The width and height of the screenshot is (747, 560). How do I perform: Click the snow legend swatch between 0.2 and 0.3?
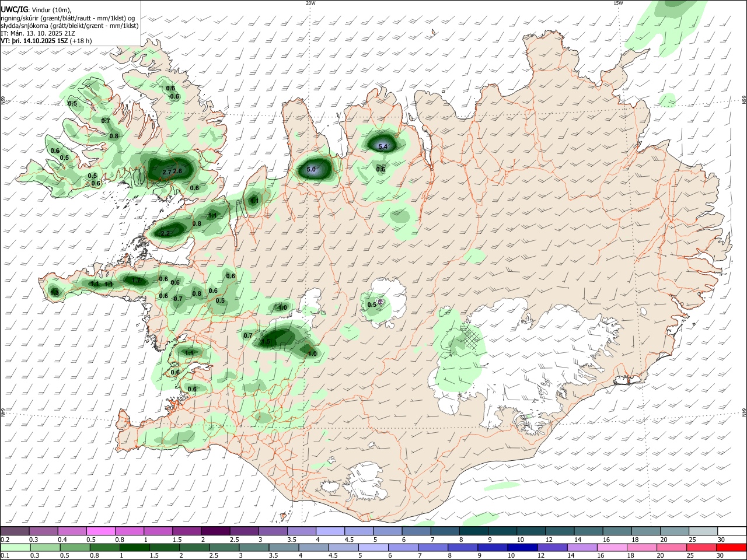[15, 531]
